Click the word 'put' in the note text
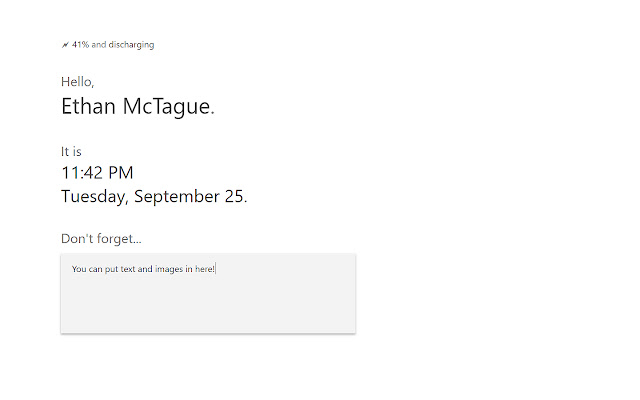Image resolution: width=640 pixels, height=400 pixels. (x=109, y=270)
